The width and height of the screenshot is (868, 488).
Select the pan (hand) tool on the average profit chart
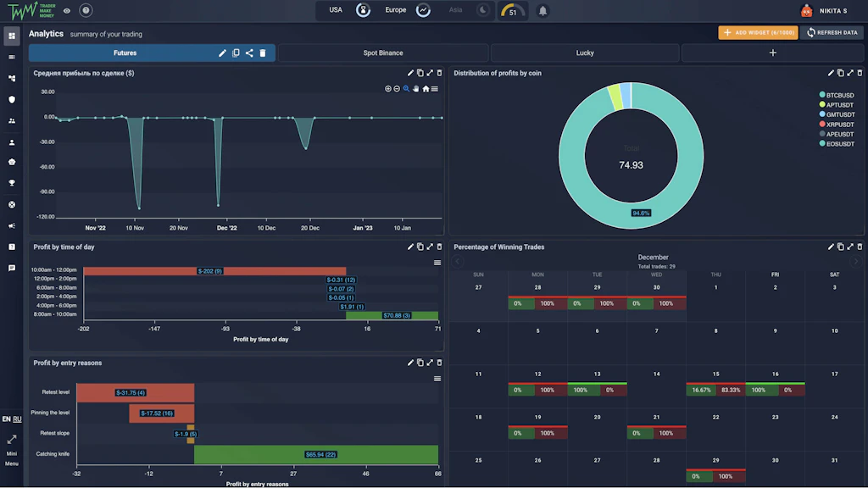point(416,88)
